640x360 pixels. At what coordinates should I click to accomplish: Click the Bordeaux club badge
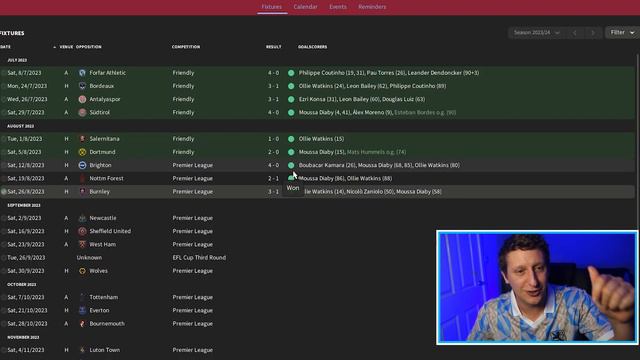pyautogui.click(x=82, y=86)
